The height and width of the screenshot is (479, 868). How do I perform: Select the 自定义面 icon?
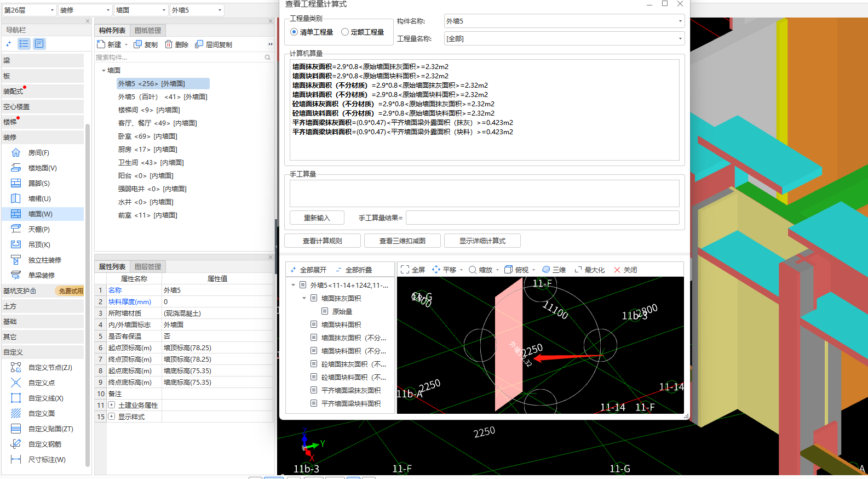click(x=16, y=414)
